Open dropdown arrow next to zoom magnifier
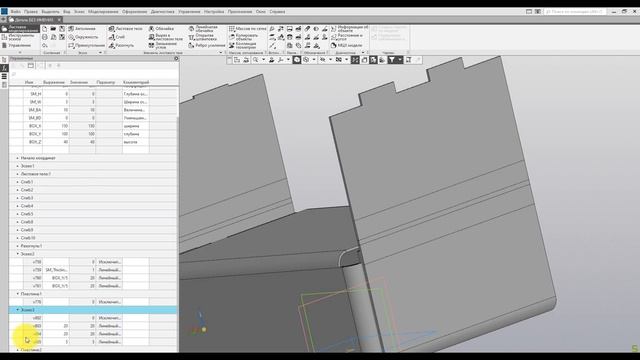The image size is (640, 360). (263, 60)
